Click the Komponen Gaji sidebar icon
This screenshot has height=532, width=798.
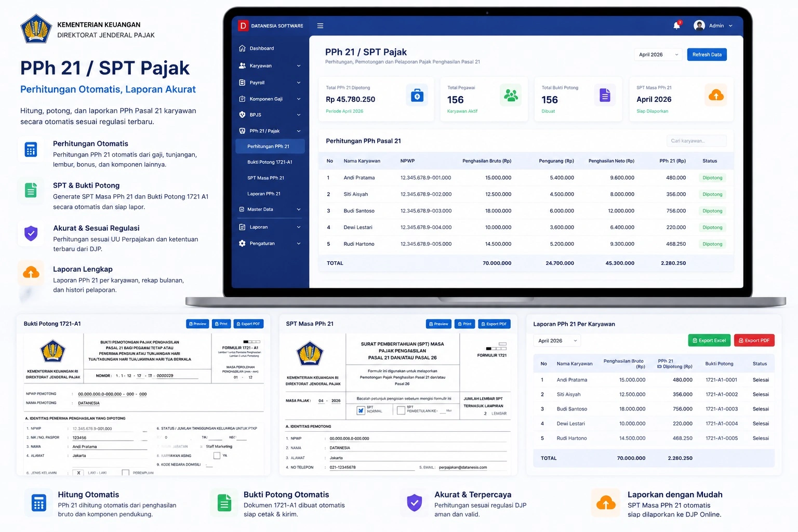242,99
